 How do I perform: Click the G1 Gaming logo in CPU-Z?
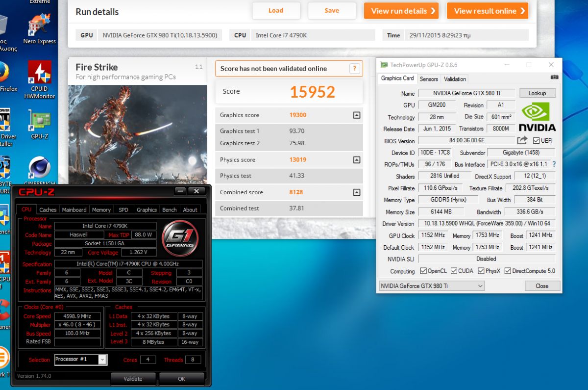point(179,239)
